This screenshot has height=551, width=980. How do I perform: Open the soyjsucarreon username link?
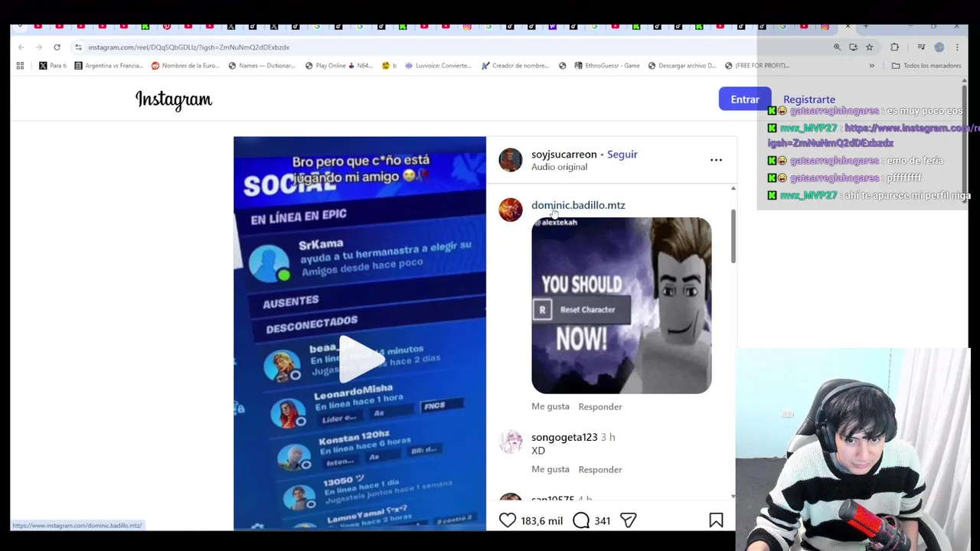[563, 154]
